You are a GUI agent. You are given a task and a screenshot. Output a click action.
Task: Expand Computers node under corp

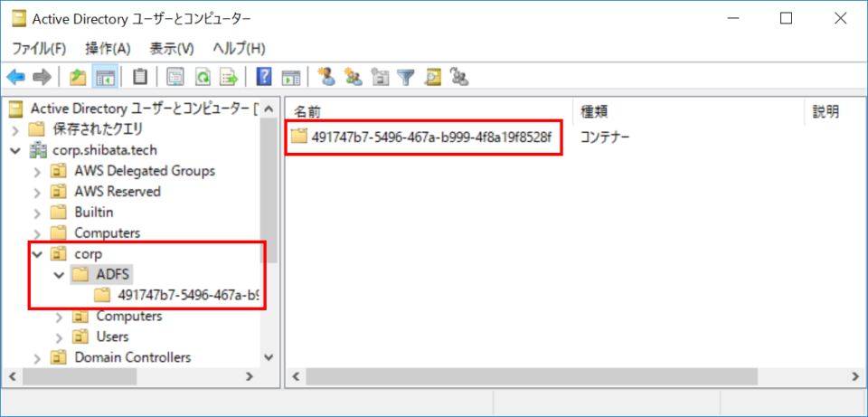60,317
